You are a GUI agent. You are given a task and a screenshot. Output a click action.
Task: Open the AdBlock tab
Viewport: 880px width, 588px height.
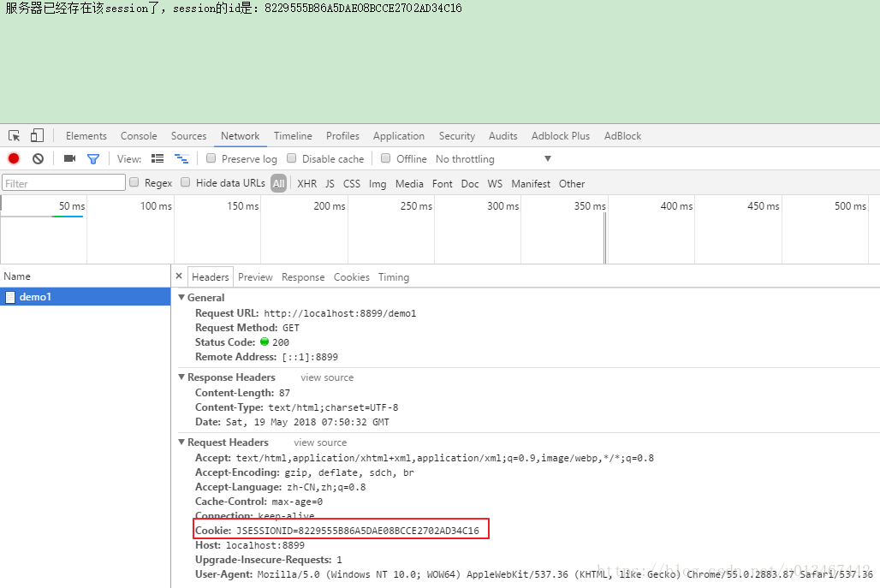[622, 136]
